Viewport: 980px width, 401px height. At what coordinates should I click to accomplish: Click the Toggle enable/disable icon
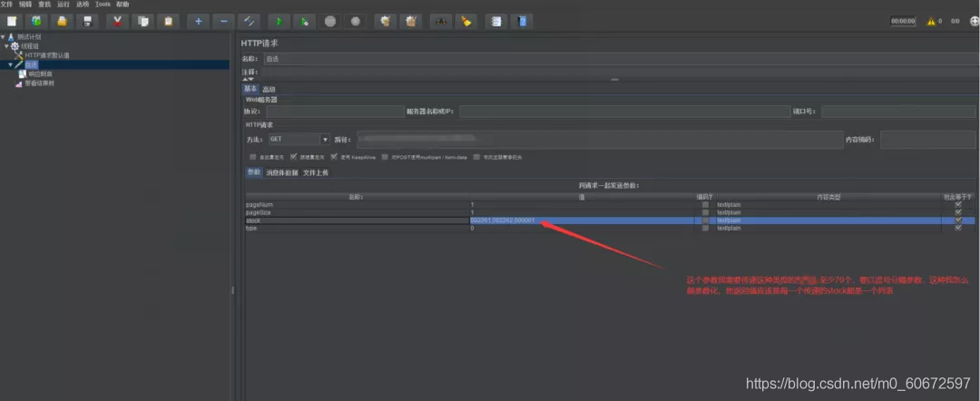pos(250,21)
